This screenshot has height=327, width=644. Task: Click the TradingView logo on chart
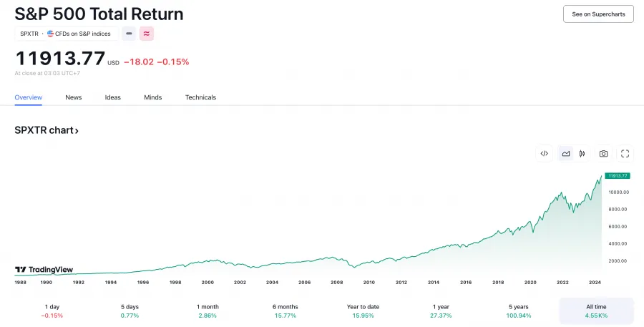pos(44,270)
